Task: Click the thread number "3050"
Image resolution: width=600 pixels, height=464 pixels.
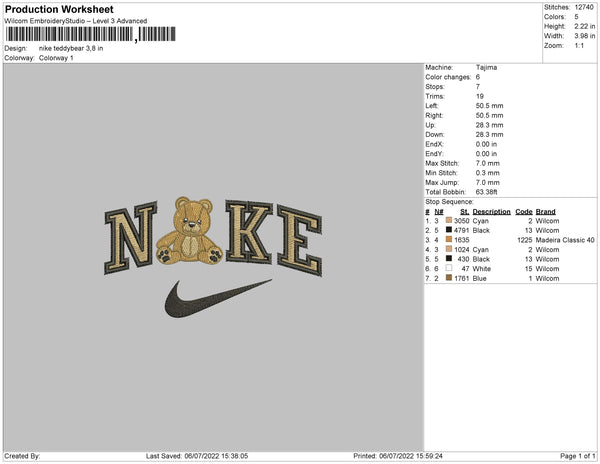Action: (461, 221)
